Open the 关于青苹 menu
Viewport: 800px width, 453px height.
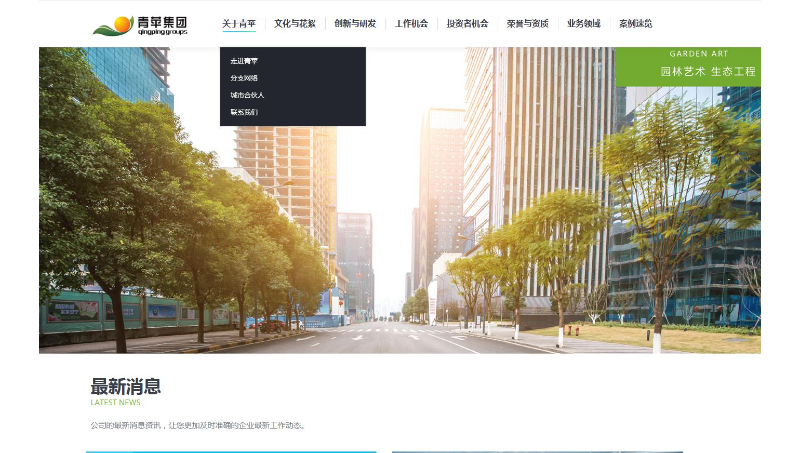[239, 23]
